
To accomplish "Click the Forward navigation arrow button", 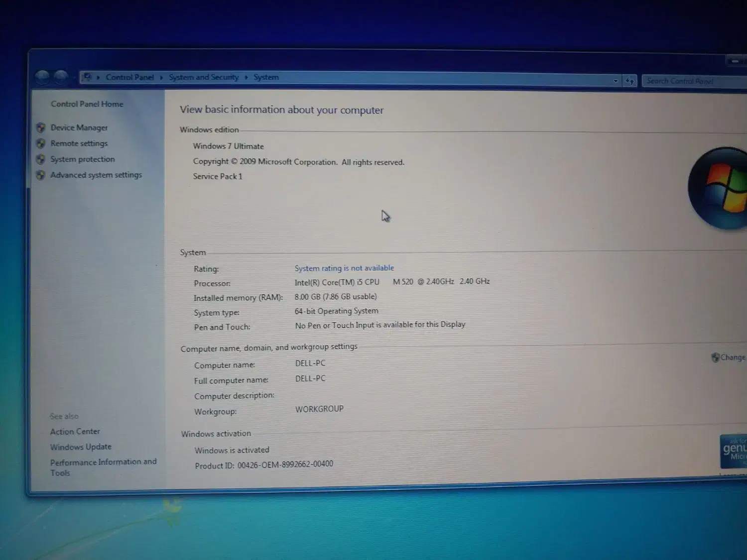I will 61,77.
